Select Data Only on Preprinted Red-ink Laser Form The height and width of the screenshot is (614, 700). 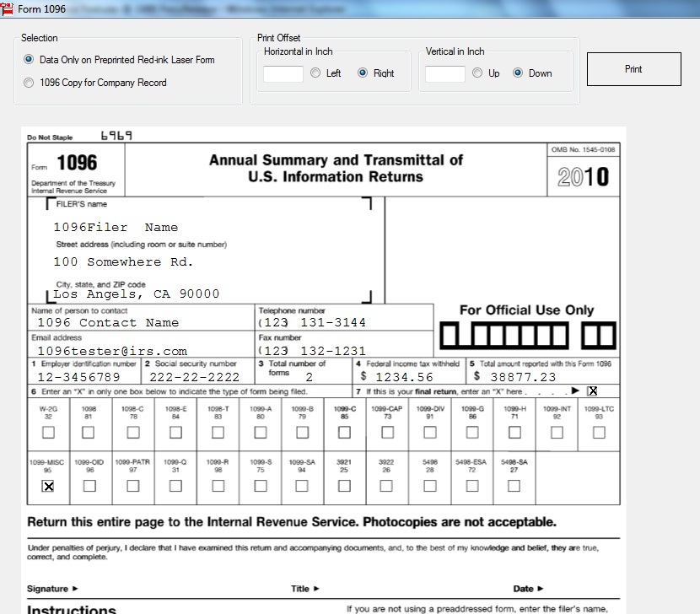pos(30,60)
